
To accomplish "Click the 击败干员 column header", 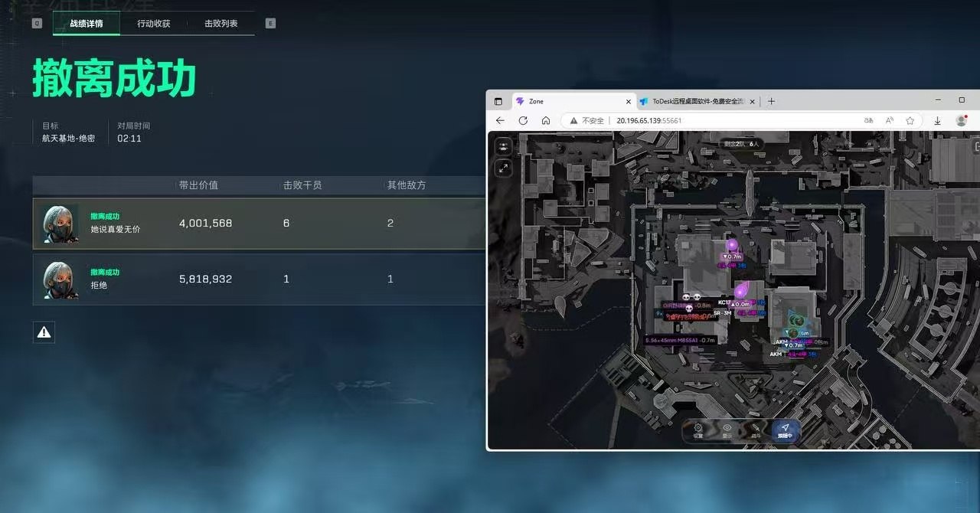I will 302,185.
